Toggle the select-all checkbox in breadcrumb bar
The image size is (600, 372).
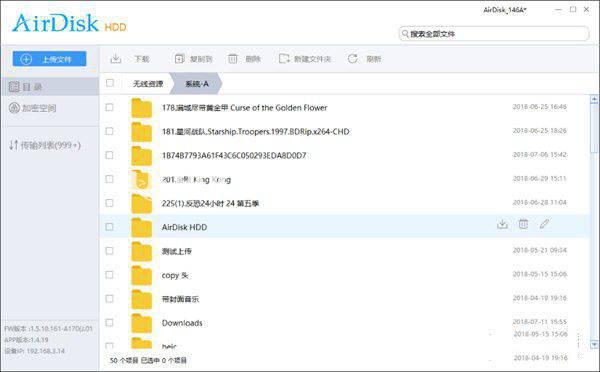point(110,83)
